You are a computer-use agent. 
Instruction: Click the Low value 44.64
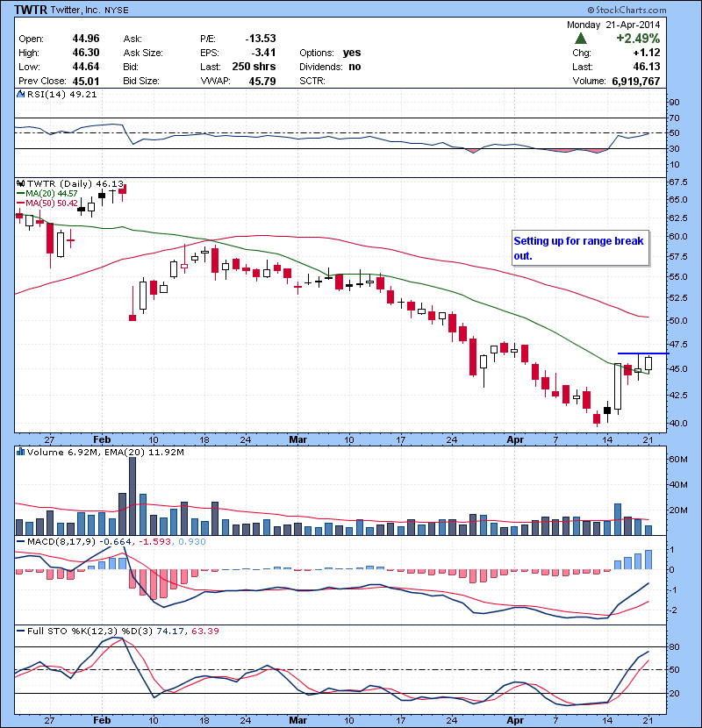86,67
